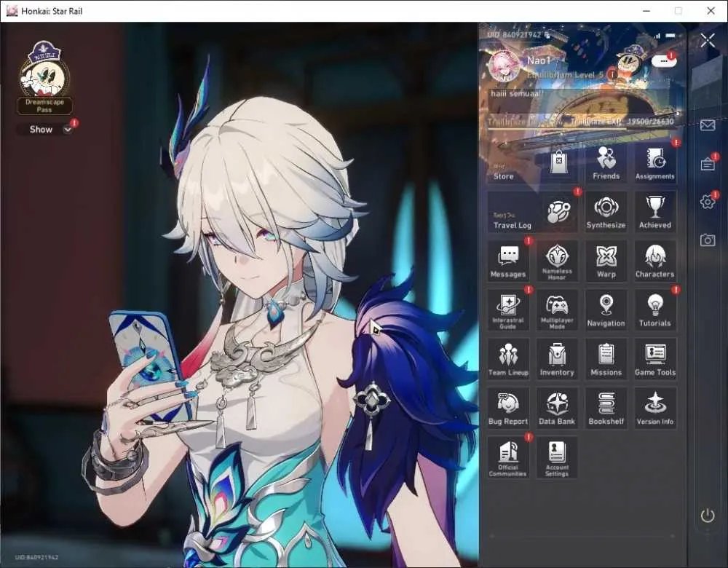The width and height of the screenshot is (728, 568).
Task: Open the mail envelope in the sidebar
Action: coord(707,125)
